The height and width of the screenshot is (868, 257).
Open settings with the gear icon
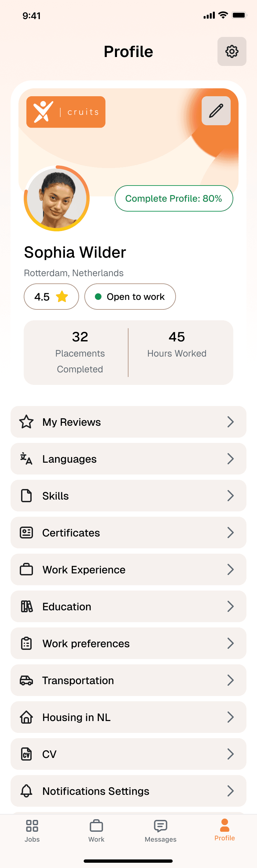coord(232,51)
